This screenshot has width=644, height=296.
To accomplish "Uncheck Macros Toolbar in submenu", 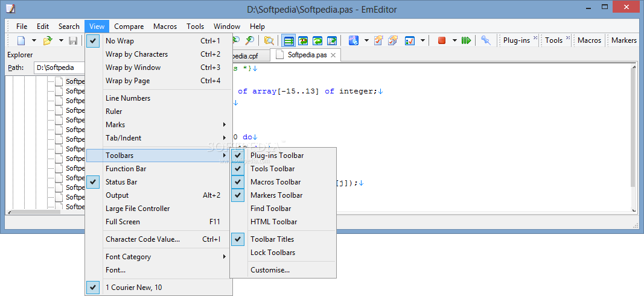I will pos(284,182).
